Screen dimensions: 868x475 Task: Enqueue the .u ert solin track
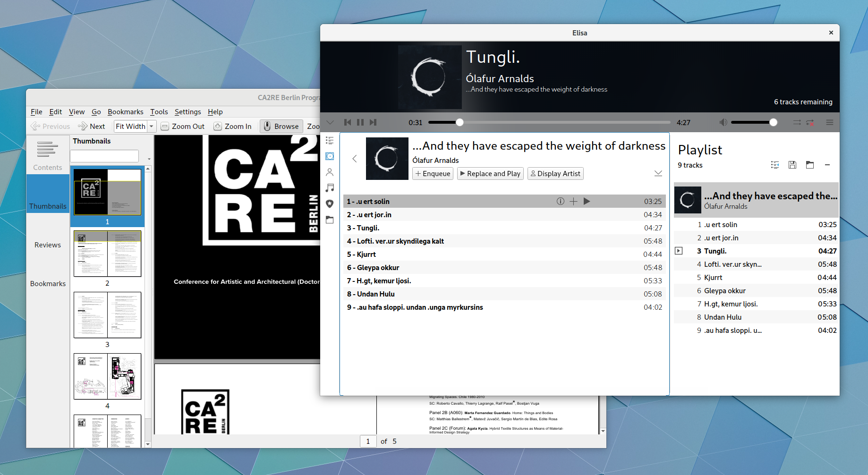pyautogui.click(x=573, y=201)
